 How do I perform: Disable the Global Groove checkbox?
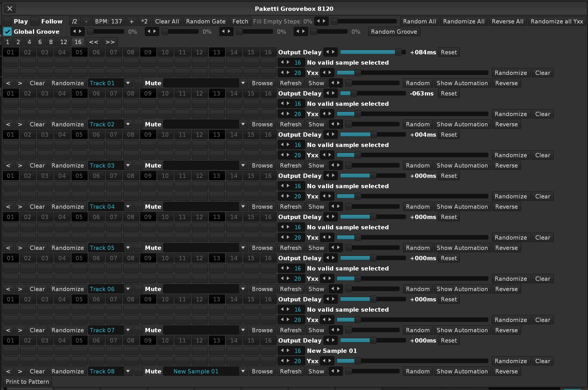7,32
